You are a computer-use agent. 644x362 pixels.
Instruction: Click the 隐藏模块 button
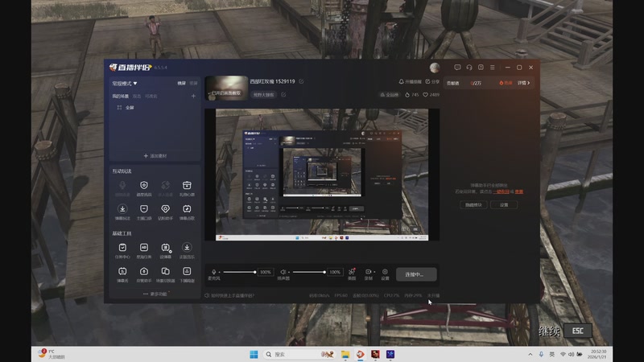pyautogui.click(x=473, y=205)
